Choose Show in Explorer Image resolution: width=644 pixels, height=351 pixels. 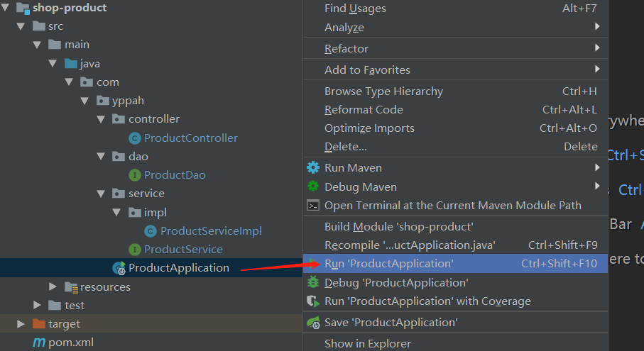(455, 344)
